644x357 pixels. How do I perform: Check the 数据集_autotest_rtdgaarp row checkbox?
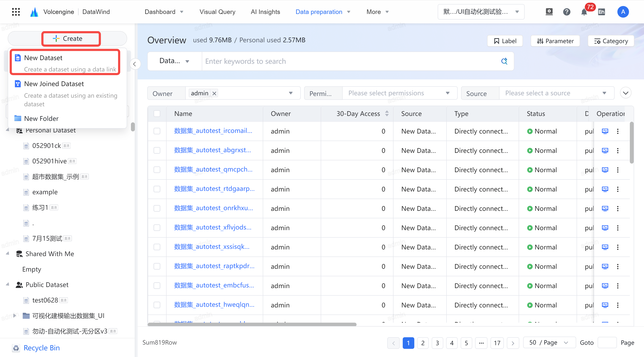point(157,189)
